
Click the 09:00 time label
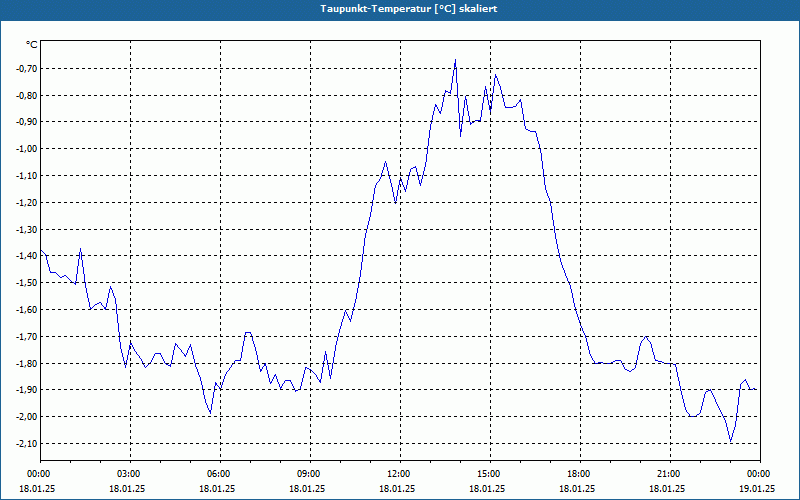point(310,474)
